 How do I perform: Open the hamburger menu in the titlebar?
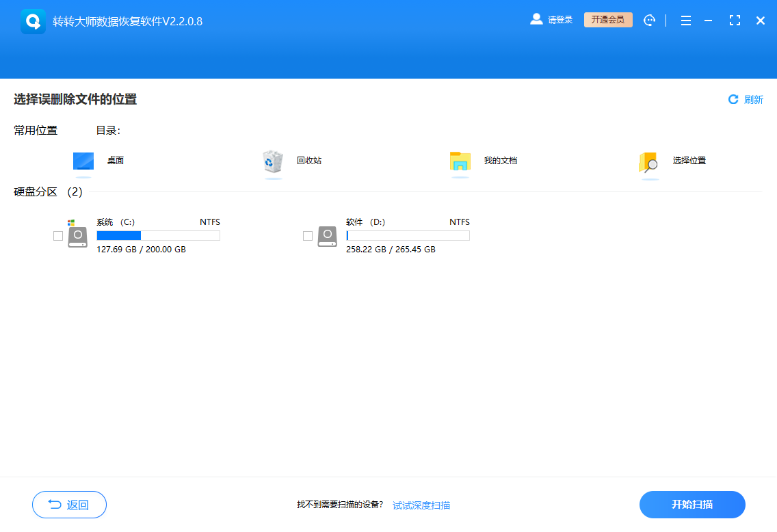(x=685, y=21)
